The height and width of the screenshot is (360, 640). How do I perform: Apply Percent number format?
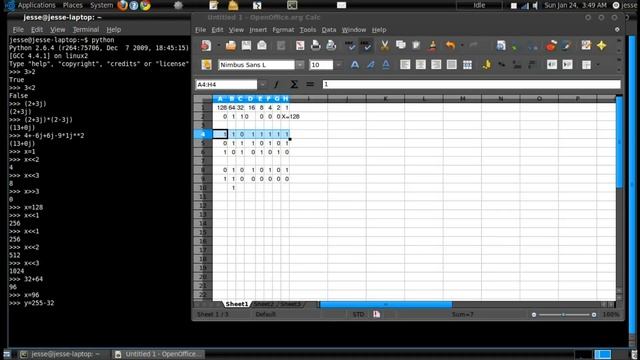pos(502,64)
